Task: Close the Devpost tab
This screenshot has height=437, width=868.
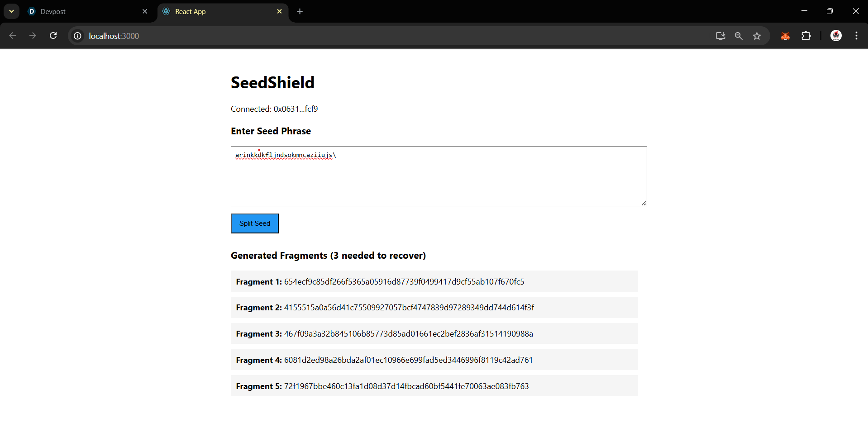Action: (x=145, y=12)
